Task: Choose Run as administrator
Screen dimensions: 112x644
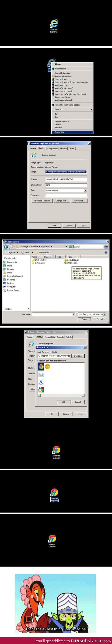Action: (72, 76)
